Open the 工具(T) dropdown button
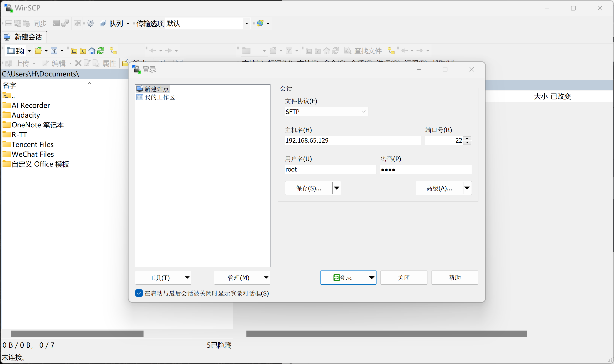This screenshot has height=364, width=614. [x=163, y=277]
